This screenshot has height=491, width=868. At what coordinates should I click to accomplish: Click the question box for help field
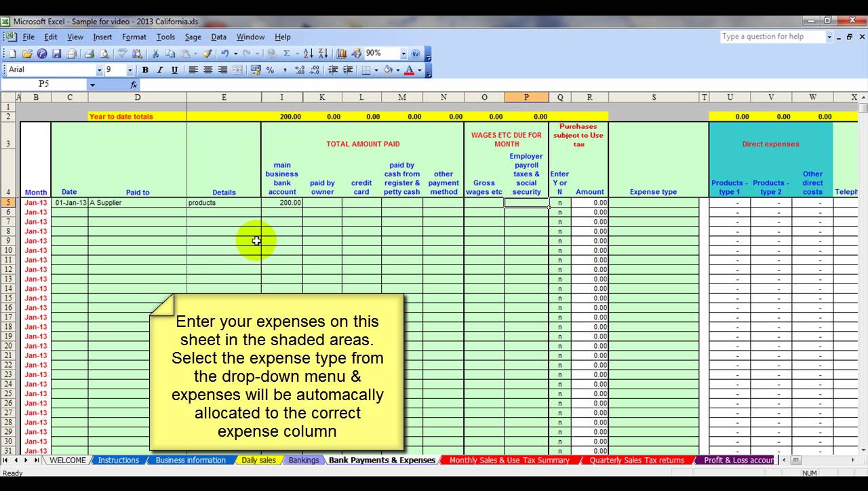[773, 37]
